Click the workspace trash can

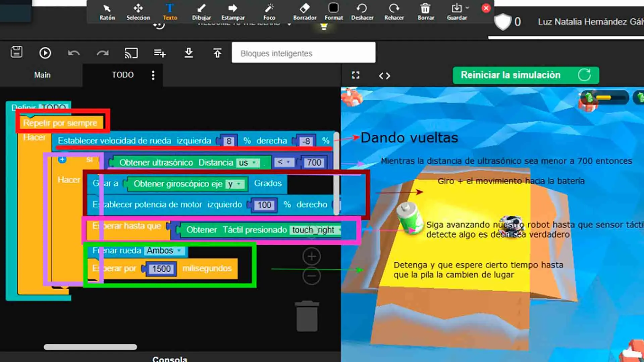click(307, 316)
